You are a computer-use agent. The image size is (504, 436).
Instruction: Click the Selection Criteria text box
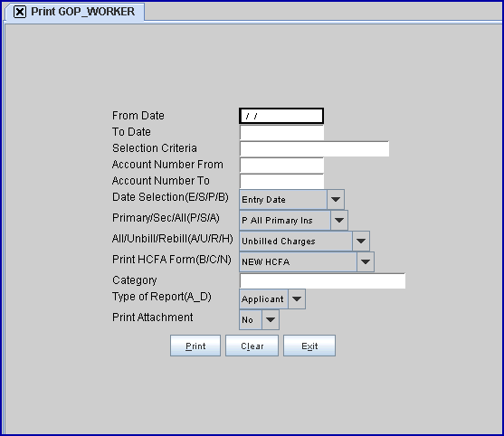point(314,148)
